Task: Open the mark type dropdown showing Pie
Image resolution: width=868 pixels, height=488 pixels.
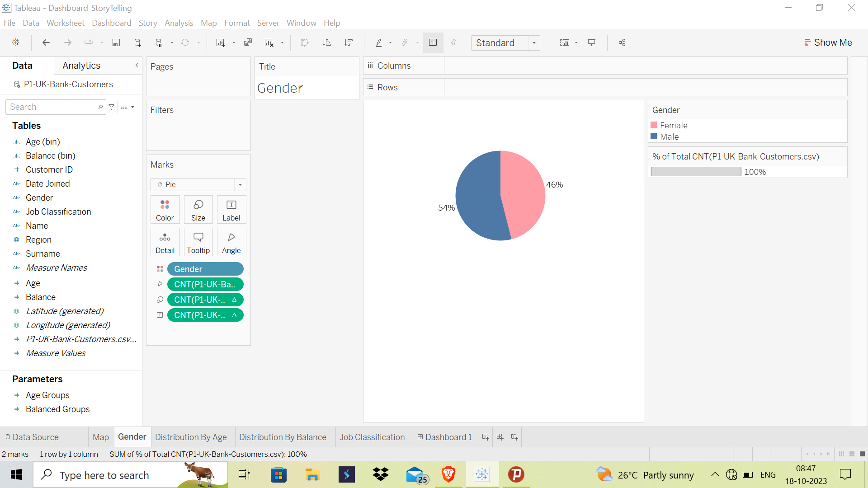Action: point(240,184)
